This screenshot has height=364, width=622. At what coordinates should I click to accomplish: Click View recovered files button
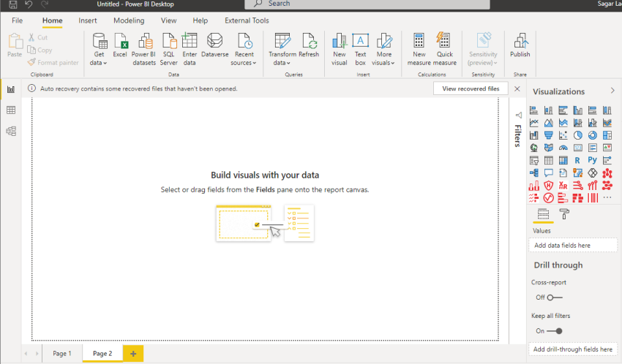click(x=471, y=88)
